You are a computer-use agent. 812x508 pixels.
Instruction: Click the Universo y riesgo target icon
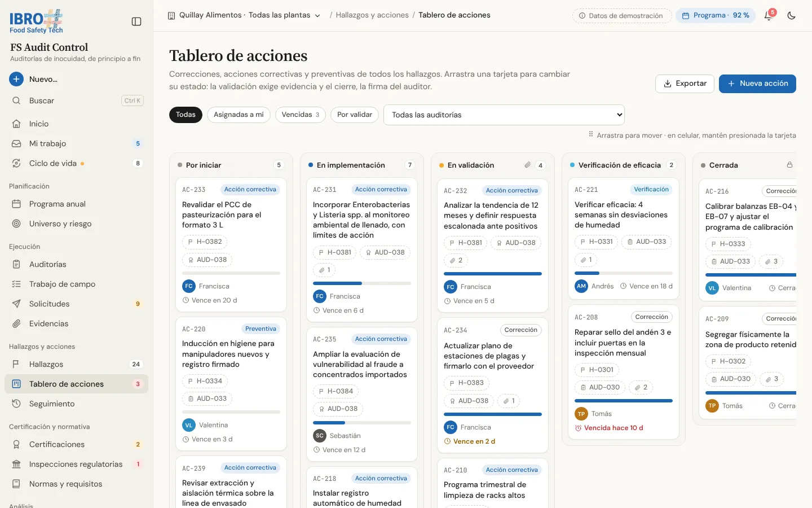(16, 224)
